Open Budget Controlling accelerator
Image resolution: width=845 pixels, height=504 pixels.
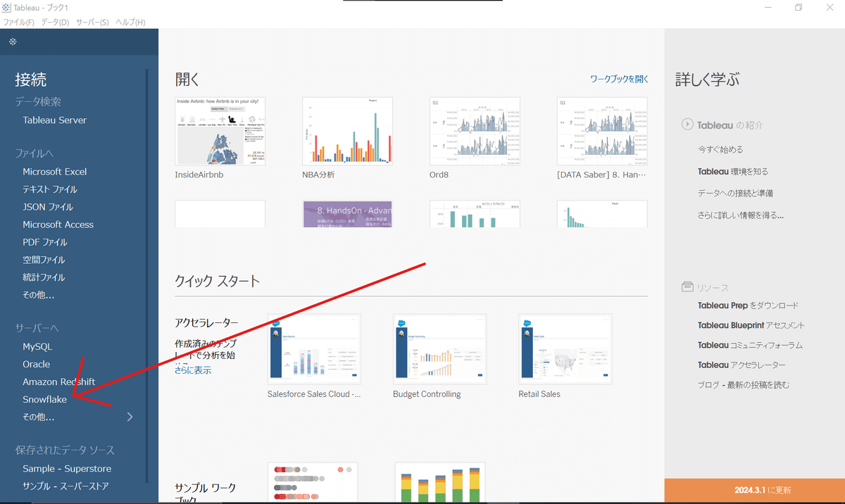[x=439, y=349]
